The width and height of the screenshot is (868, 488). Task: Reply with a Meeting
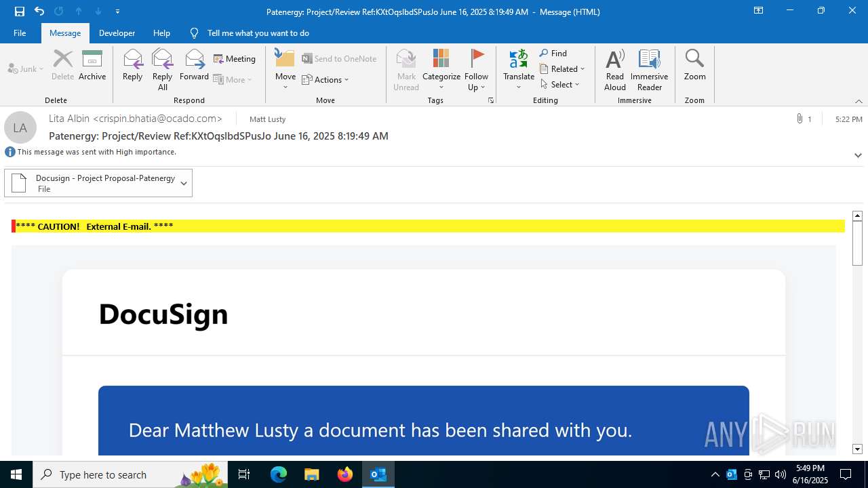tap(235, 59)
